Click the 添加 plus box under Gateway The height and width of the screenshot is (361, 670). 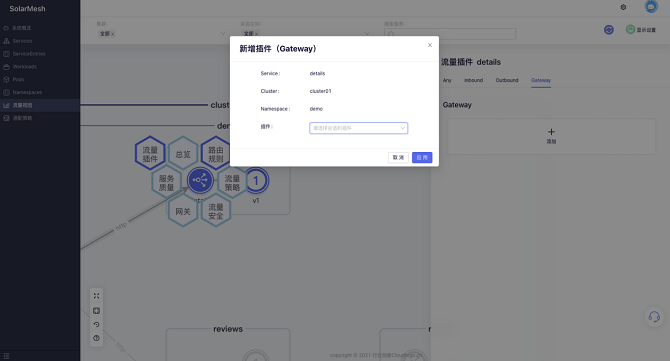click(551, 136)
